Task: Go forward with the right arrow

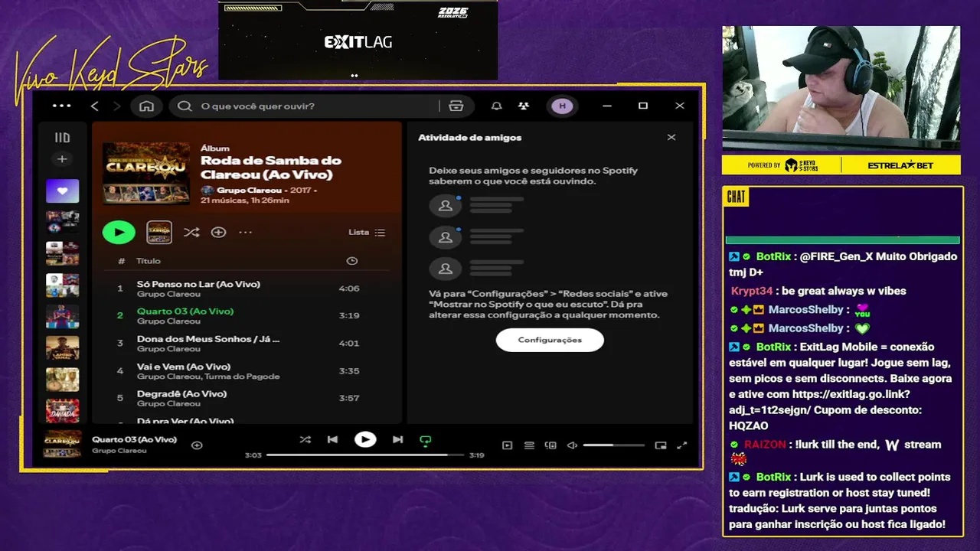Action: tap(116, 106)
